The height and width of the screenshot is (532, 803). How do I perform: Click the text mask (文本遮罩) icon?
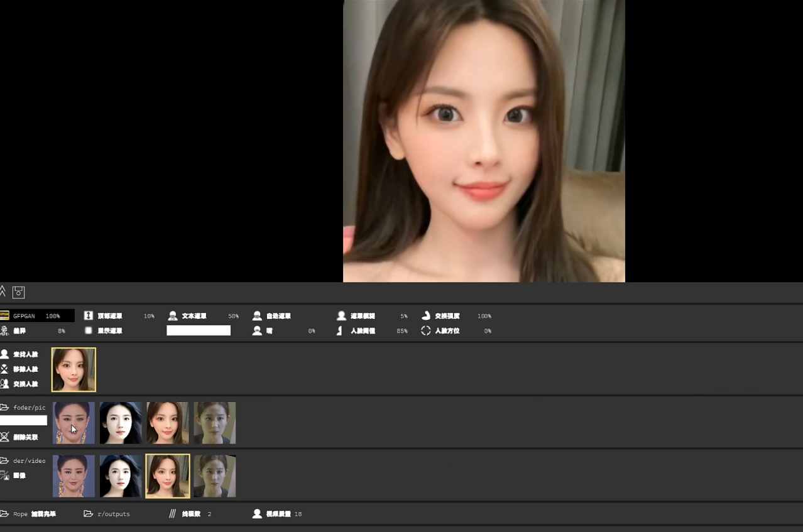click(173, 316)
